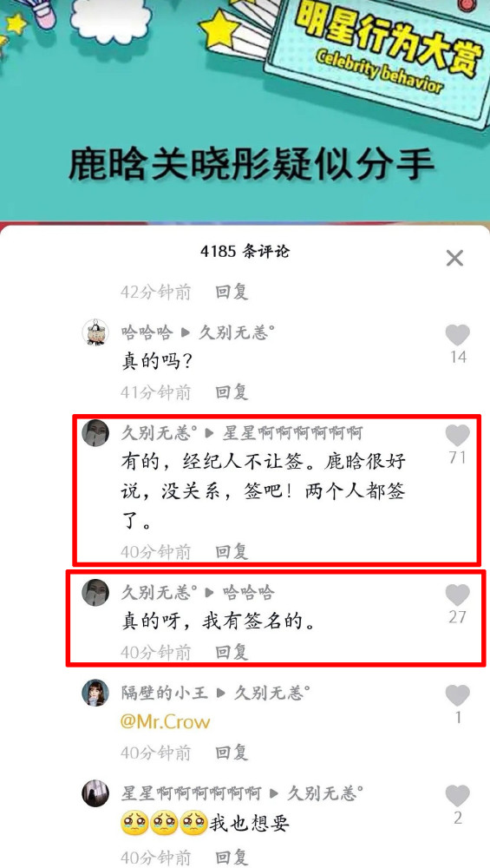Like the comment with 71 likes

[x=457, y=436]
